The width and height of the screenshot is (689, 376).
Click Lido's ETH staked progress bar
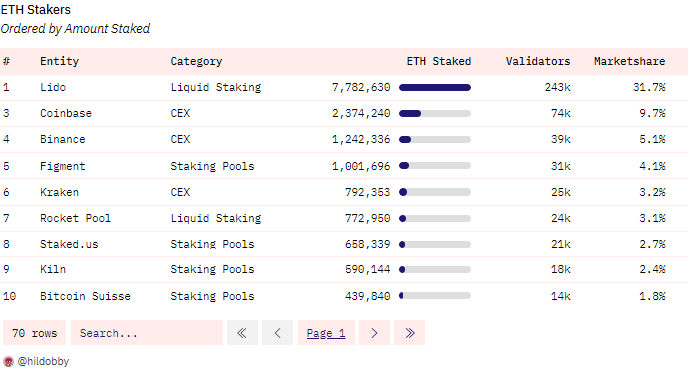[x=435, y=87]
